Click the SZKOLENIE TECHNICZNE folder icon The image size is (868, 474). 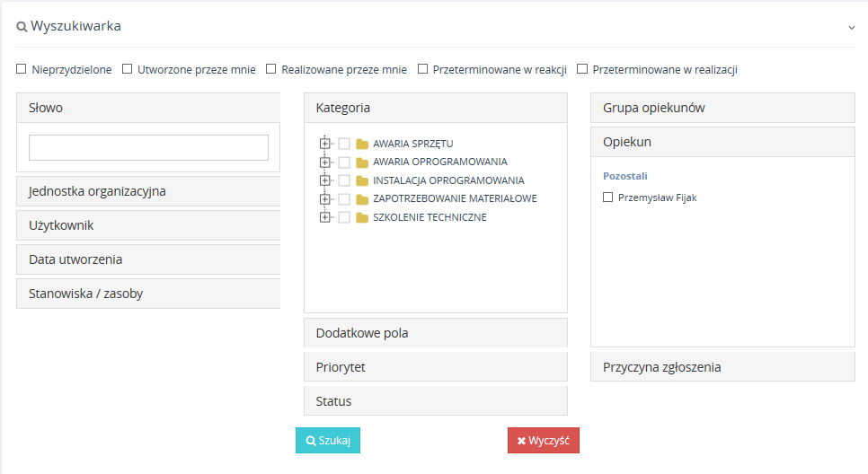point(362,217)
